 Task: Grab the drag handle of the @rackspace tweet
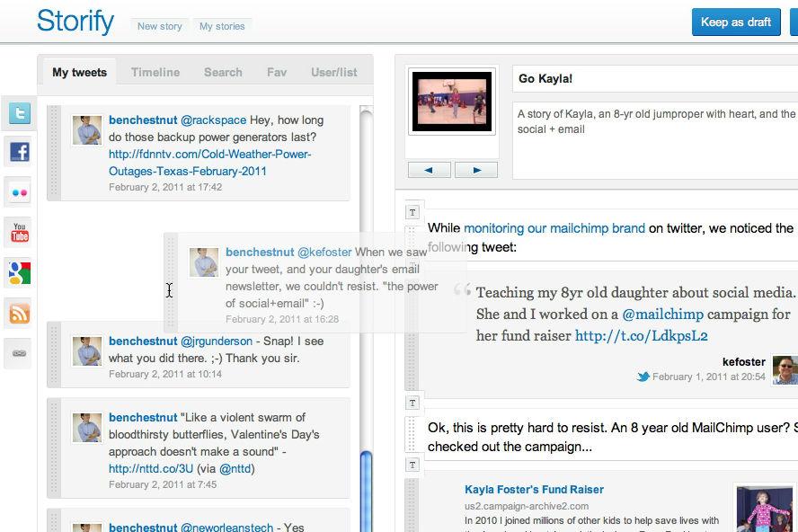(54, 153)
